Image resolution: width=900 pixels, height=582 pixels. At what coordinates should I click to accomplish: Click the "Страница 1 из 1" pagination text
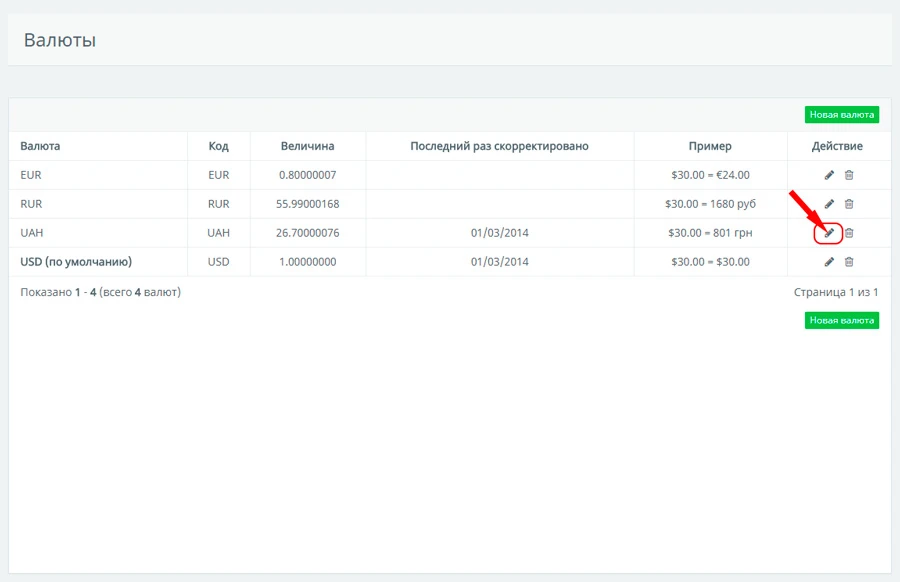point(835,292)
